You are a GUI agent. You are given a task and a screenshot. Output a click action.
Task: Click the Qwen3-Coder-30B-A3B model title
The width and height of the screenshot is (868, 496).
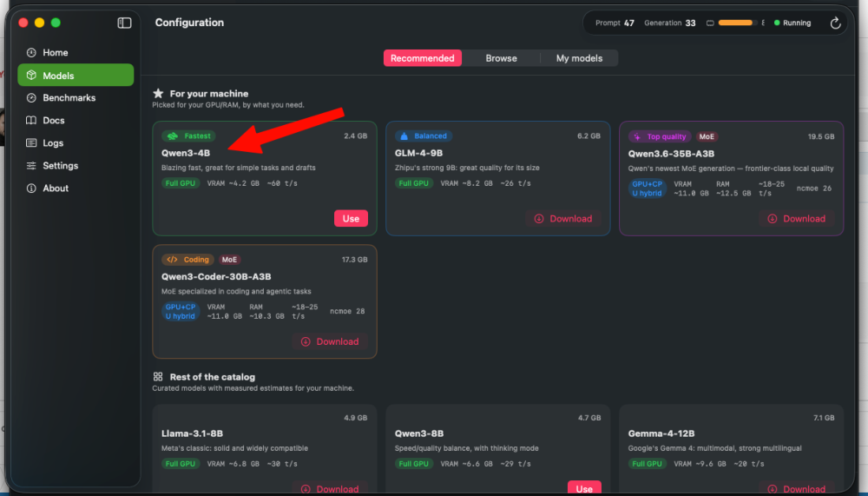[x=216, y=276]
